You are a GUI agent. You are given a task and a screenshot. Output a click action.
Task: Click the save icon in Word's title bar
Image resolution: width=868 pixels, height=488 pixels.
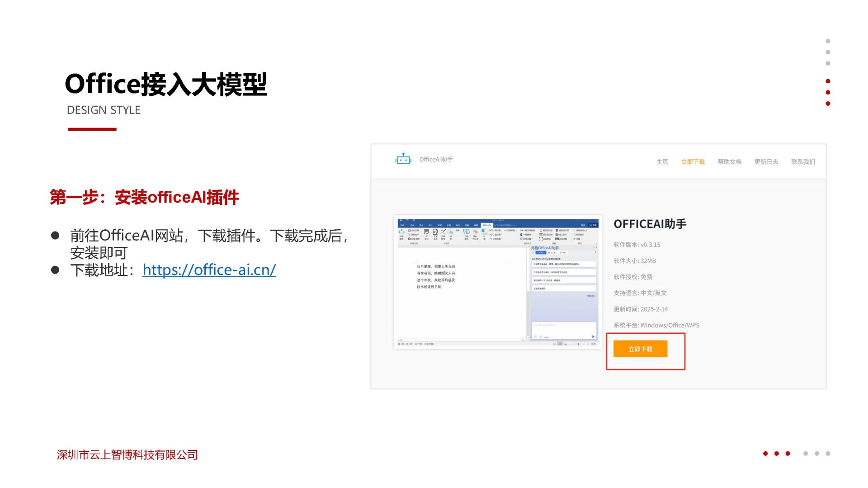coord(401,220)
